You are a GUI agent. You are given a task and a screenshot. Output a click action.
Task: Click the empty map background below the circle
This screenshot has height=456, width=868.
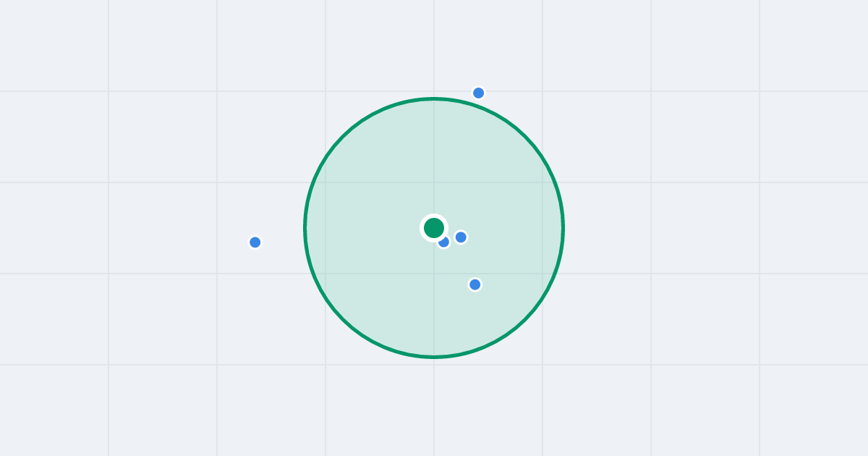tap(434, 409)
